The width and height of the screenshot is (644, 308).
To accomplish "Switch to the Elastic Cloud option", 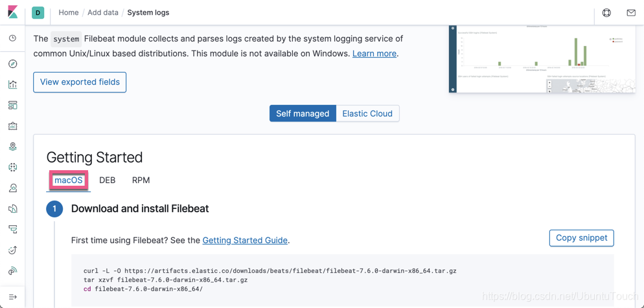I will (x=367, y=114).
